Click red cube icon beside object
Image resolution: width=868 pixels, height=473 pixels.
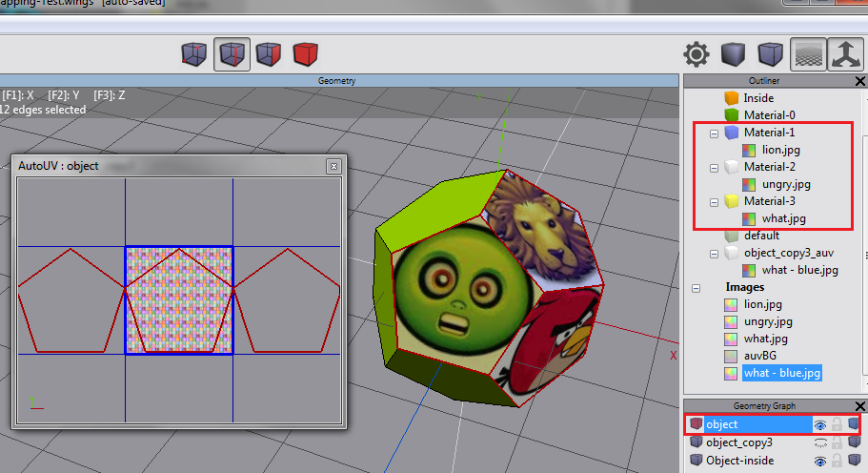point(696,424)
